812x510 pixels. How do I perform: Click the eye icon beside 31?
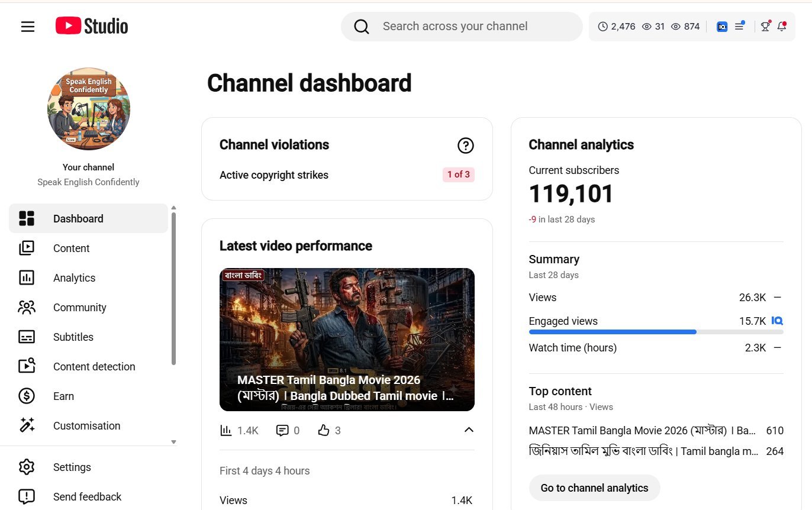(647, 27)
